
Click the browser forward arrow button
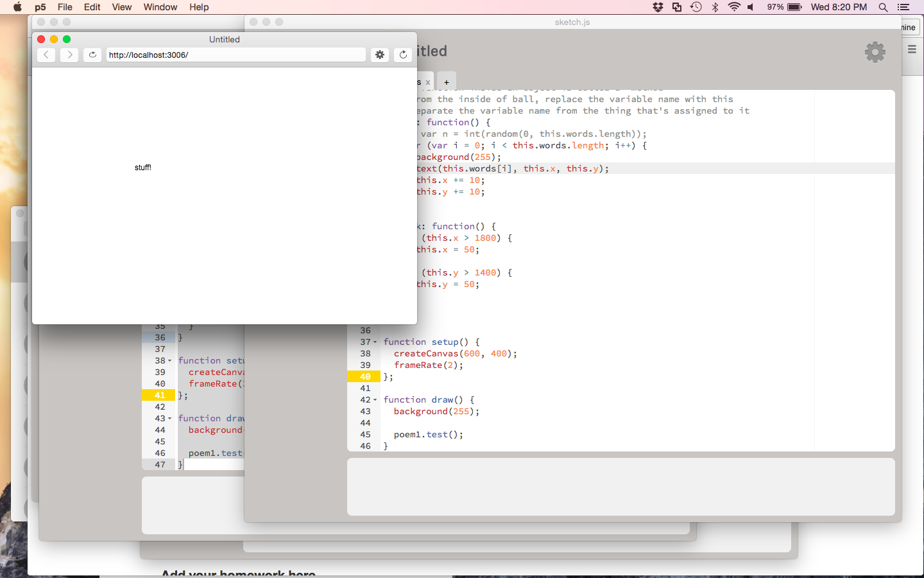point(69,55)
